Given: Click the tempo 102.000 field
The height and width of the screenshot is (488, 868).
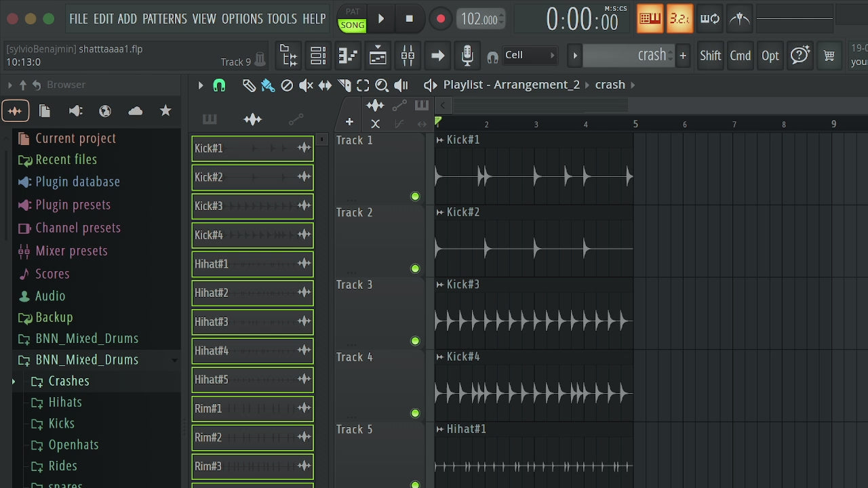Looking at the screenshot, I should 480,19.
